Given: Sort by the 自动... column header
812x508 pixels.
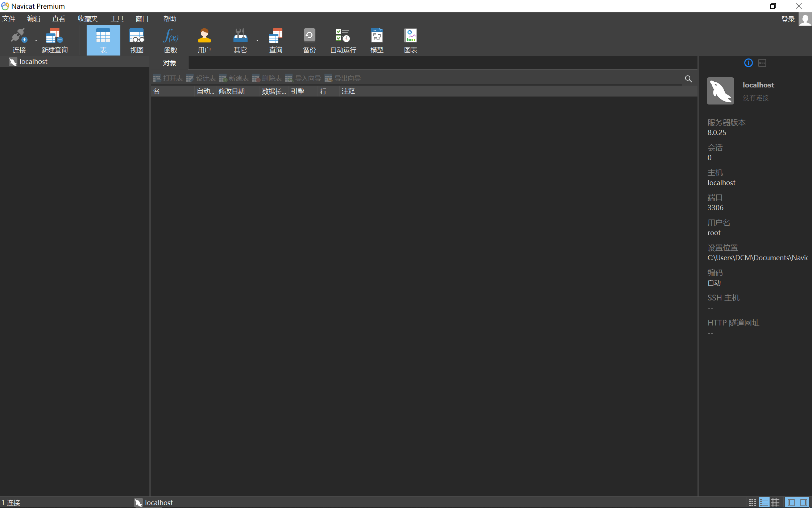Looking at the screenshot, I should point(206,91).
